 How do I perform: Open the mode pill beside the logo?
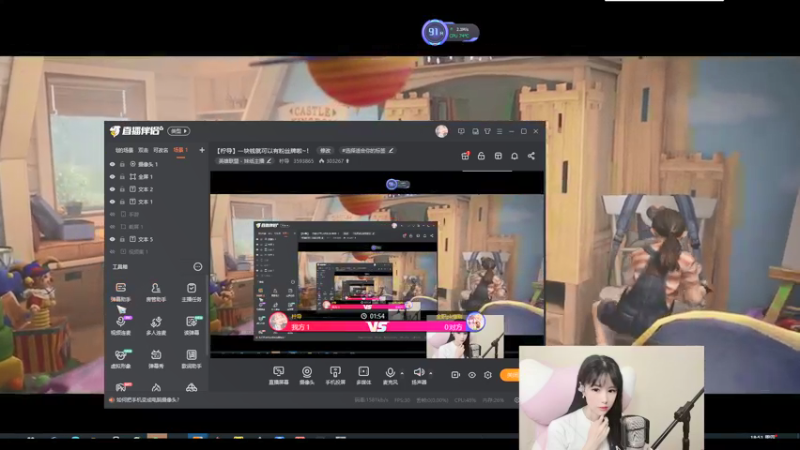point(179,131)
